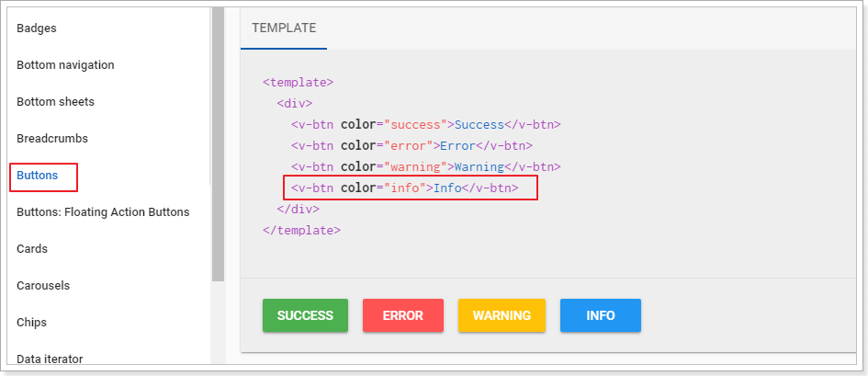This screenshot has width=868, height=376.
Task: Select Bottom sheets in sidebar
Action: coord(55,102)
